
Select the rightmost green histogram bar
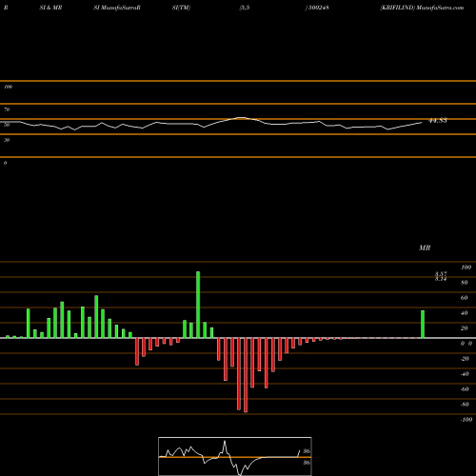[x=423, y=324]
